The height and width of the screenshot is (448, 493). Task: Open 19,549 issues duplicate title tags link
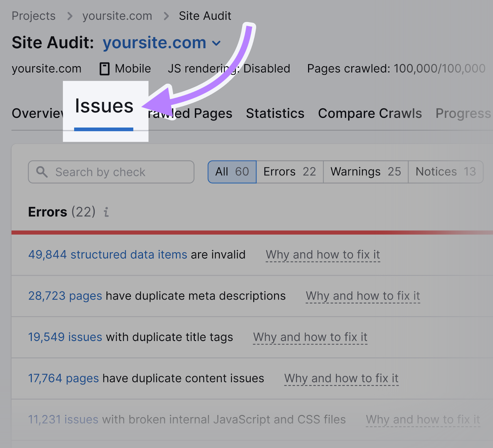(65, 337)
